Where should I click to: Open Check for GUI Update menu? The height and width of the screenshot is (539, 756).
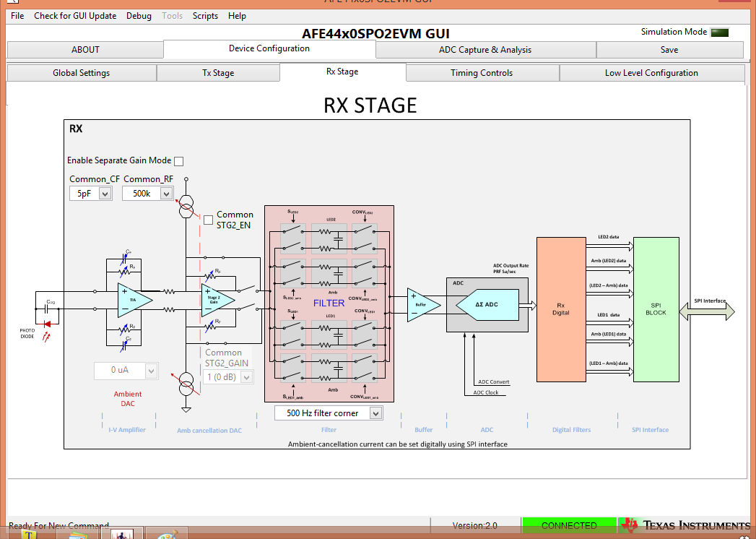point(75,16)
